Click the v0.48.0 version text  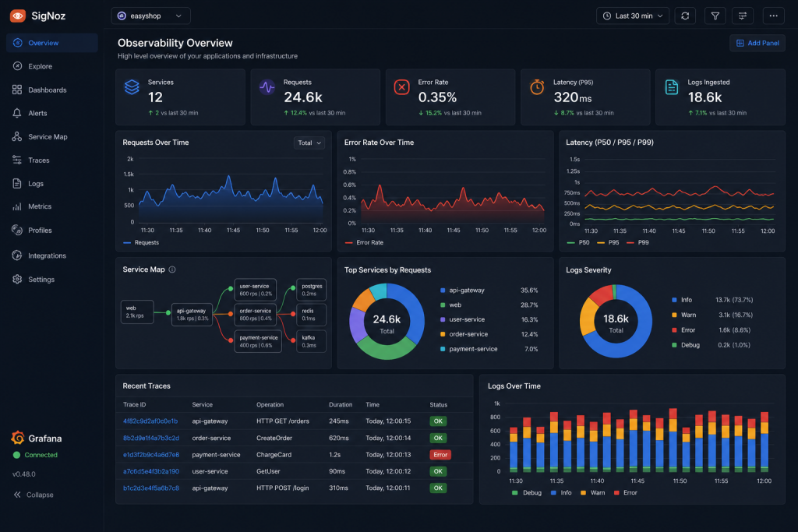click(x=24, y=474)
